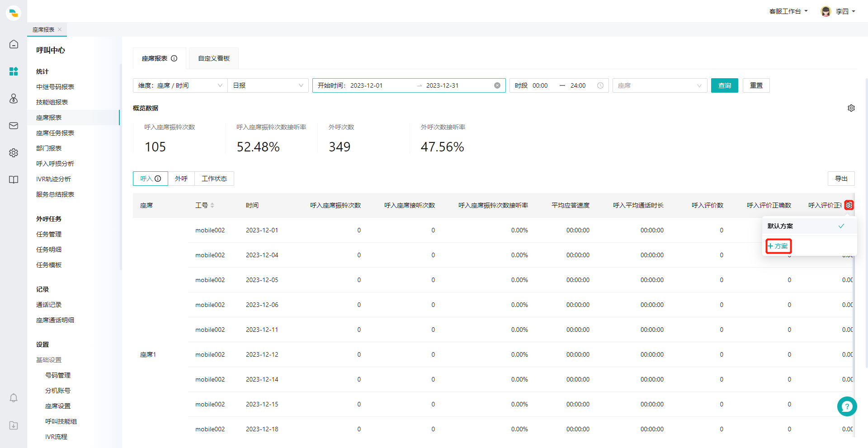Viewport: 868px width, 448px height.
Task: Click the 24:00 end time field
Action: 578,85
